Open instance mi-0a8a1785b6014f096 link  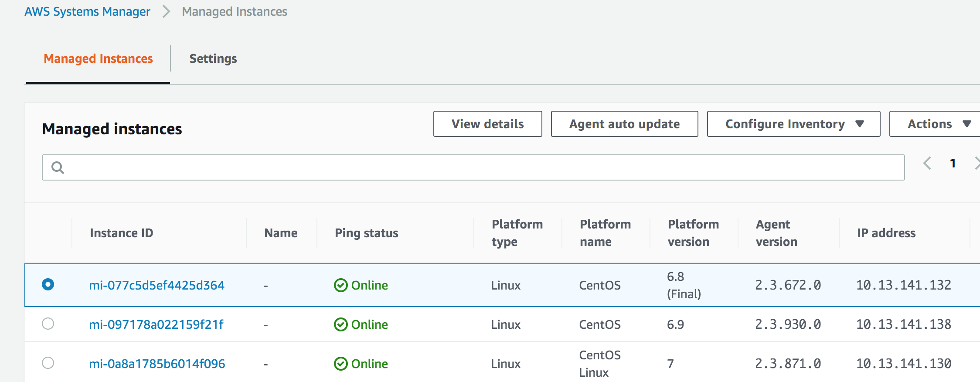157,364
